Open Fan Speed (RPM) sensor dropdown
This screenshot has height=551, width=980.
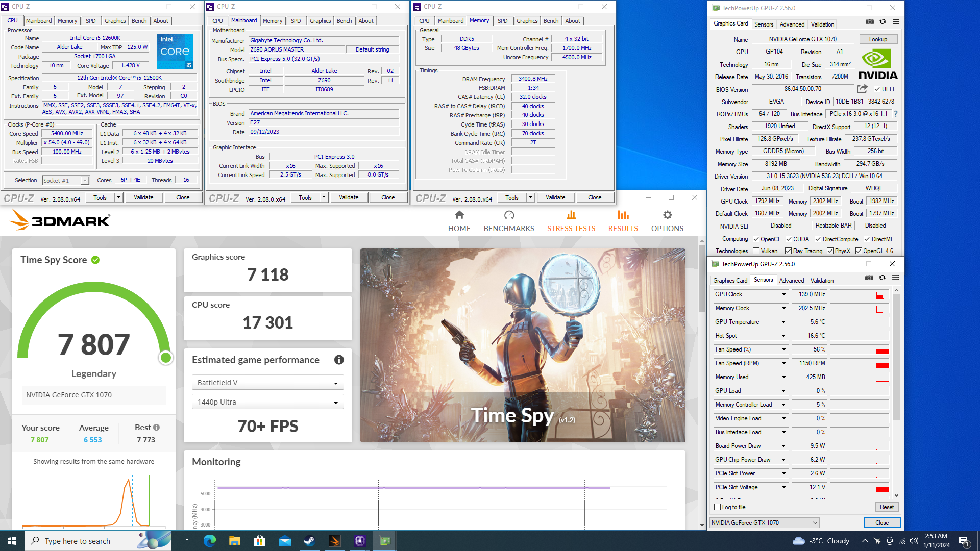coord(783,363)
